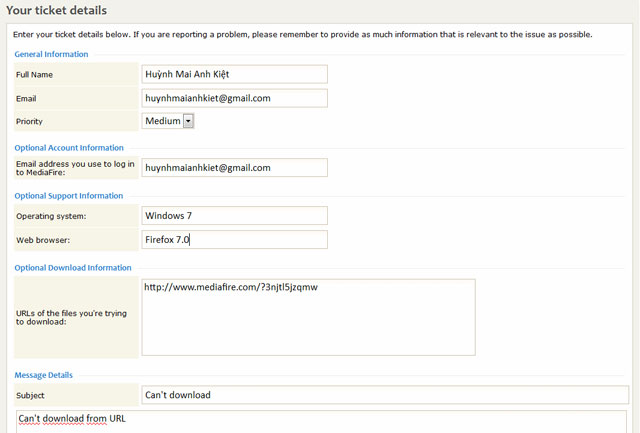
Task: Click the "Optional Account Information" section heading
Action: click(x=69, y=148)
